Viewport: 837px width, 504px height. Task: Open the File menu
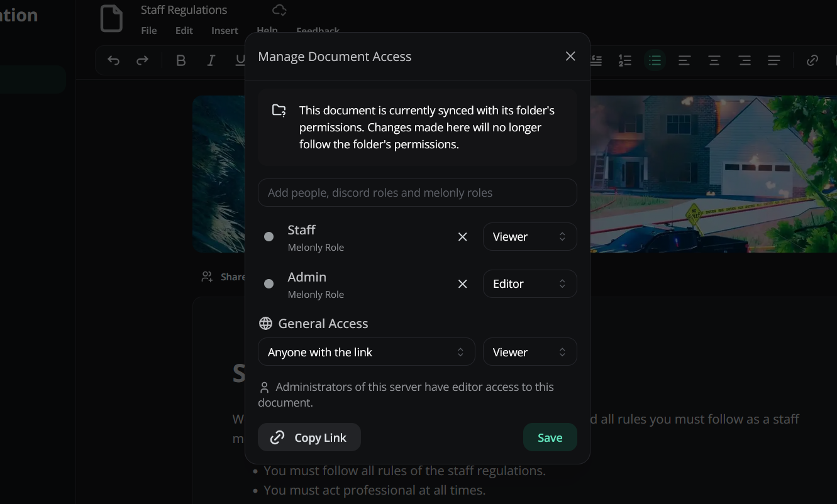point(148,30)
